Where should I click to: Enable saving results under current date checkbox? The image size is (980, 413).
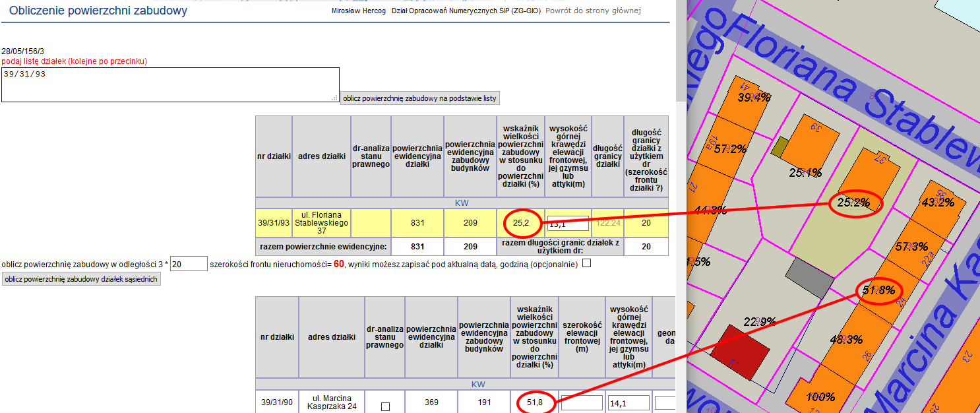point(586,264)
